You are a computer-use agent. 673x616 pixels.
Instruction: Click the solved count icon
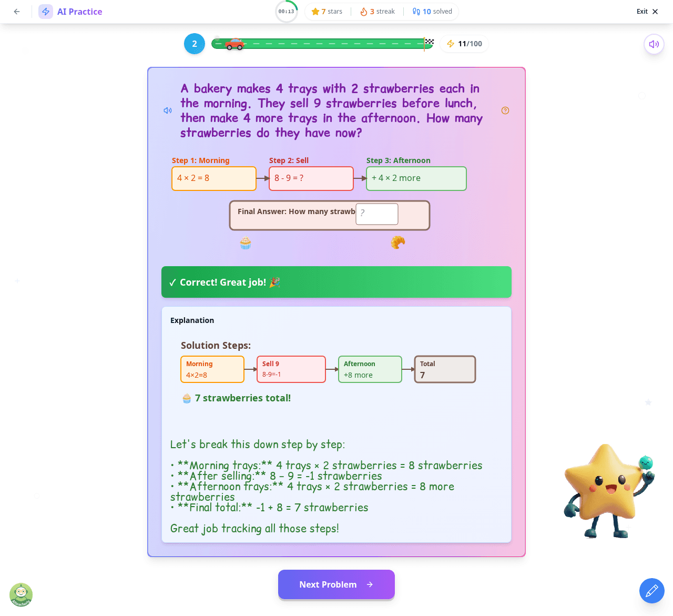416,12
